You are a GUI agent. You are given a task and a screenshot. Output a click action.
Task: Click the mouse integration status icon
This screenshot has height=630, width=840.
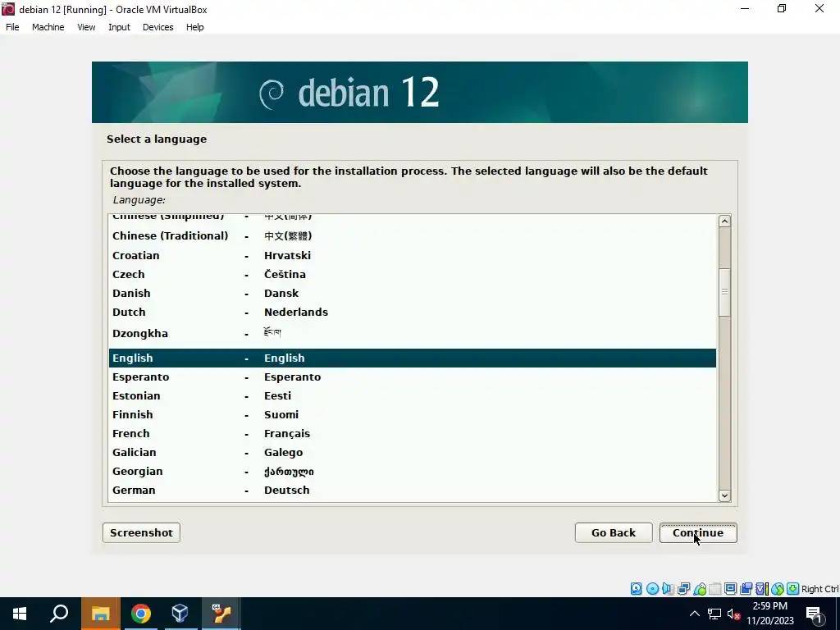pos(778,589)
